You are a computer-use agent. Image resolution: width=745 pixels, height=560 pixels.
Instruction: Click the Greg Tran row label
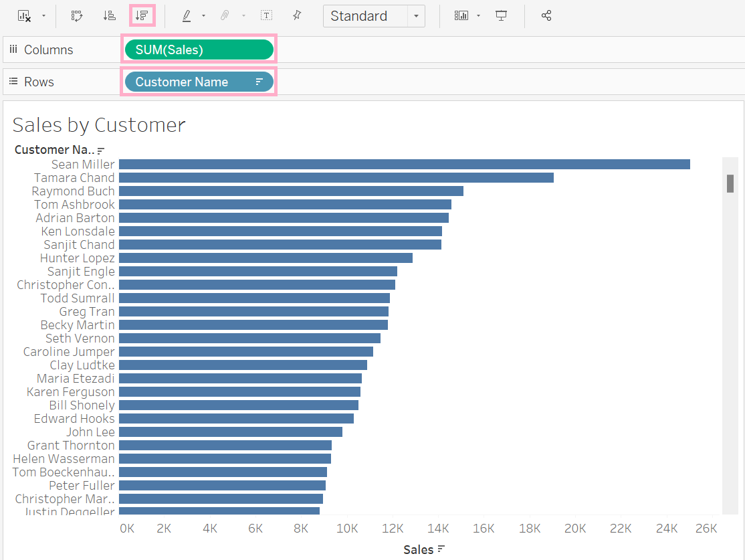(87, 312)
